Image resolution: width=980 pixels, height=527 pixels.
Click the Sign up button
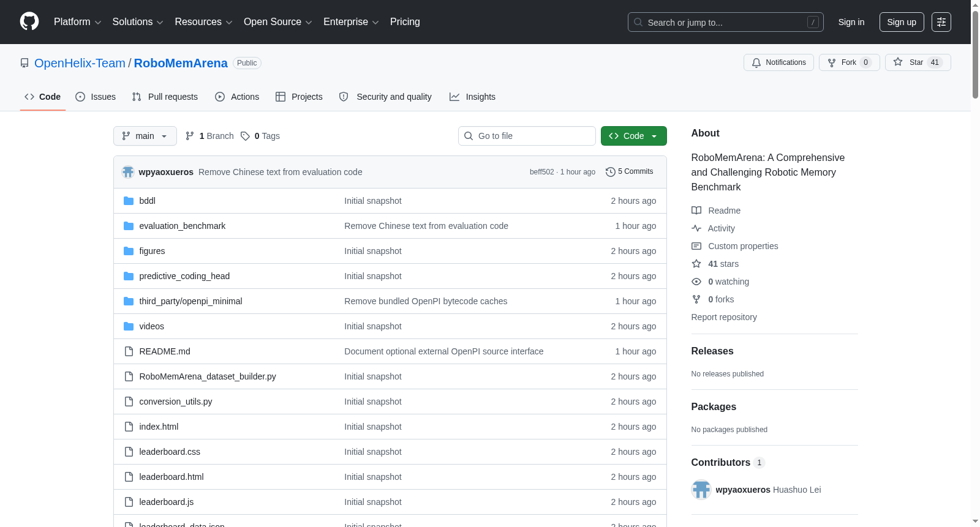[902, 22]
